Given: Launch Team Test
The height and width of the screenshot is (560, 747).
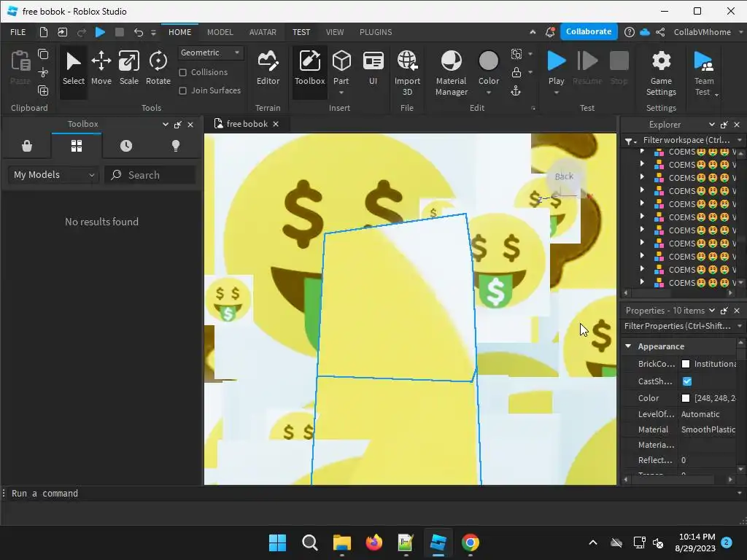Looking at the screenshot, I should point(704,72).
